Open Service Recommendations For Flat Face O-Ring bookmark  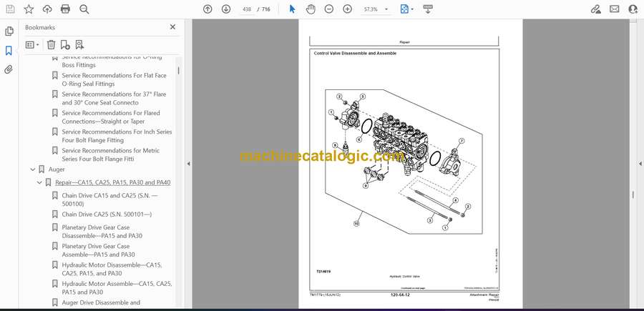pyautogui.click(x=114, y=79)
